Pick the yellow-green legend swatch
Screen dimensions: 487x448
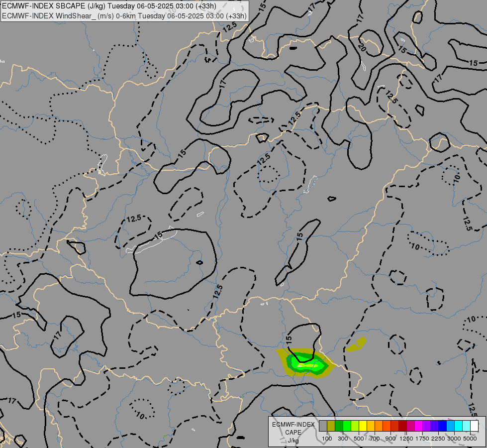click(355, 426)
